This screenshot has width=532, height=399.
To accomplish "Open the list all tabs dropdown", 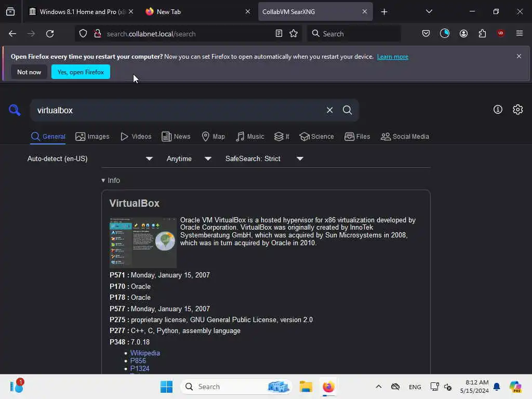I will click(x=429, y=11).
